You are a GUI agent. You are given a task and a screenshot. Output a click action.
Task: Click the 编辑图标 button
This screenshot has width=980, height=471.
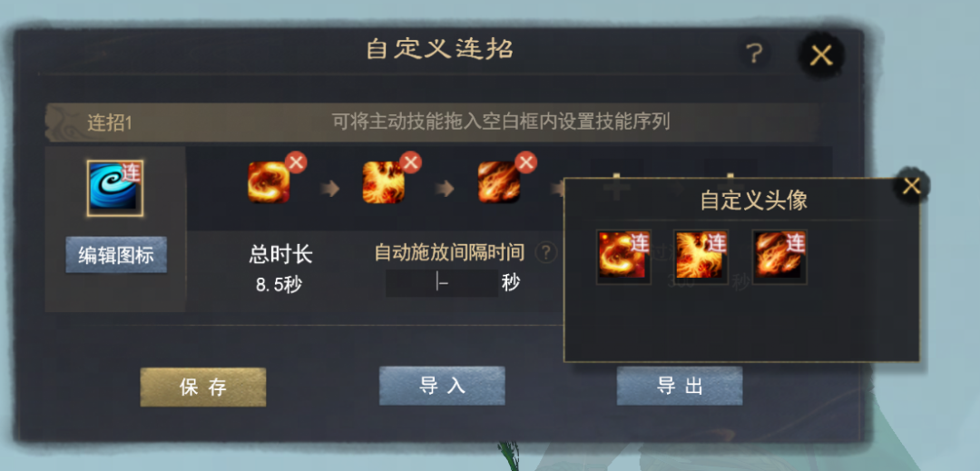coord(116,255)
